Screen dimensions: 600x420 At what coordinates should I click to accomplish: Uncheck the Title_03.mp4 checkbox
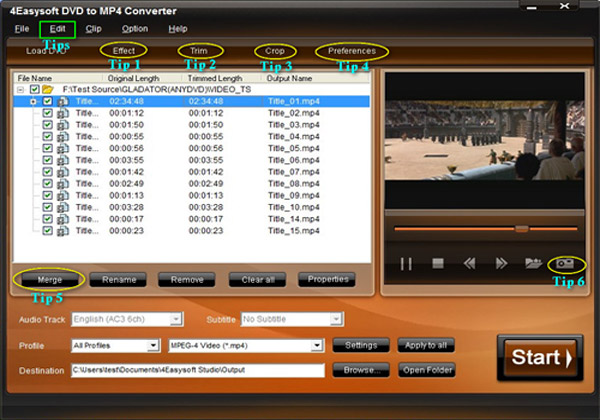[47, 125]
